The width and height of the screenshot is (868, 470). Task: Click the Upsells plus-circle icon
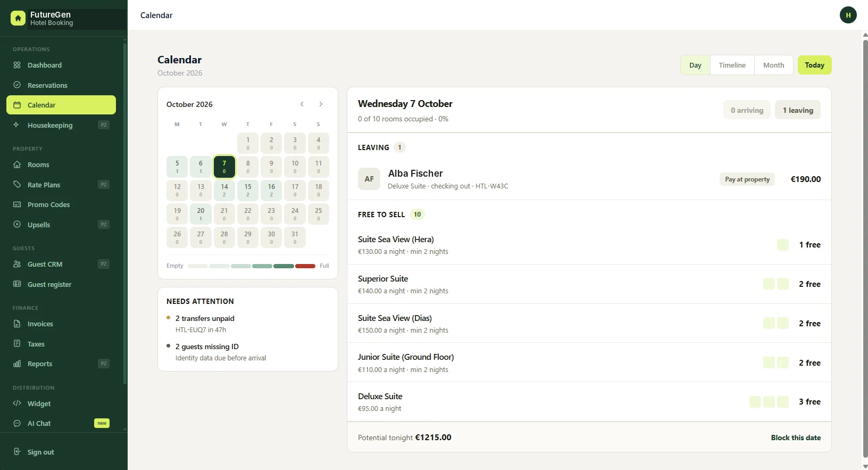[x=17, y=225]
